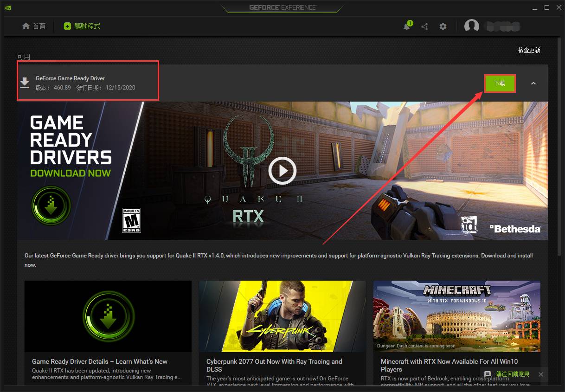
Task: Open the user account avatar
Action: click(472, 26)
